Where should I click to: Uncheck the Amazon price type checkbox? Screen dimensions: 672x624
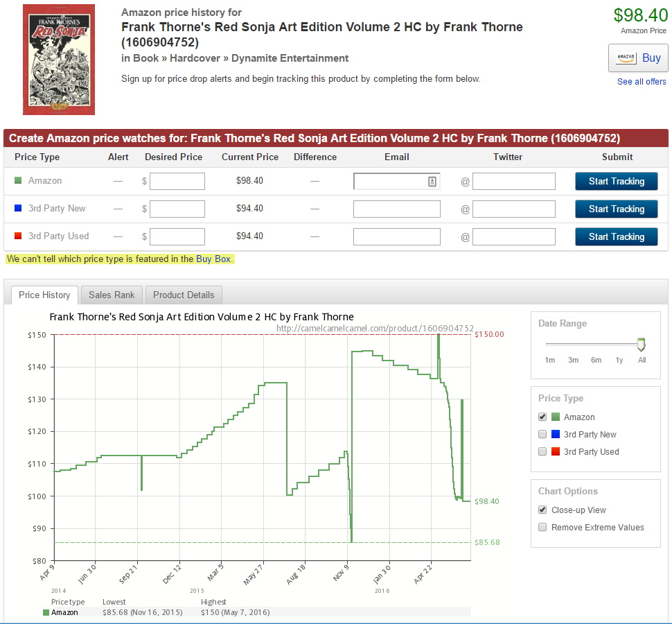pyautogui.click(x=542, y=417)
